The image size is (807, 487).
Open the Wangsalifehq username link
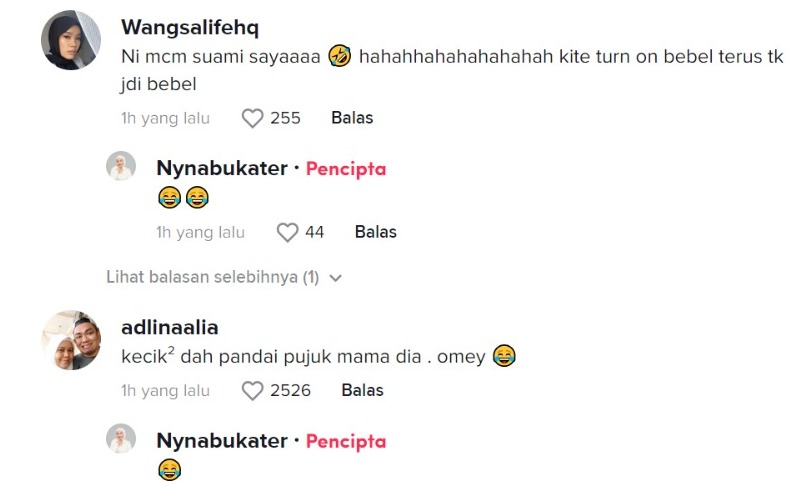[188, 27]
